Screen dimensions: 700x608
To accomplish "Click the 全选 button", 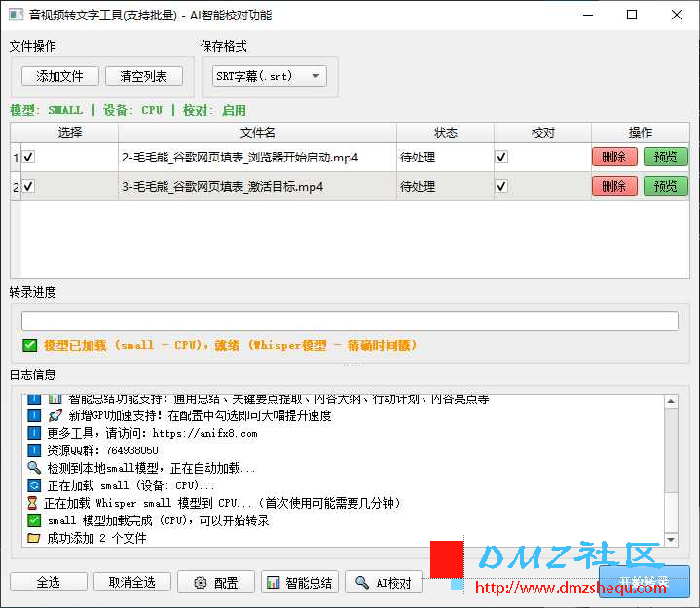I will pos(48,583).
